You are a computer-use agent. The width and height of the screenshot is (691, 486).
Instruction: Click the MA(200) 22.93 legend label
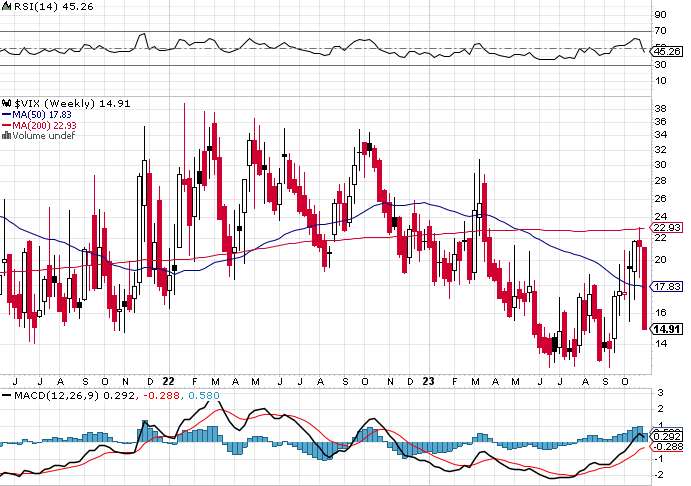[45, 126]
